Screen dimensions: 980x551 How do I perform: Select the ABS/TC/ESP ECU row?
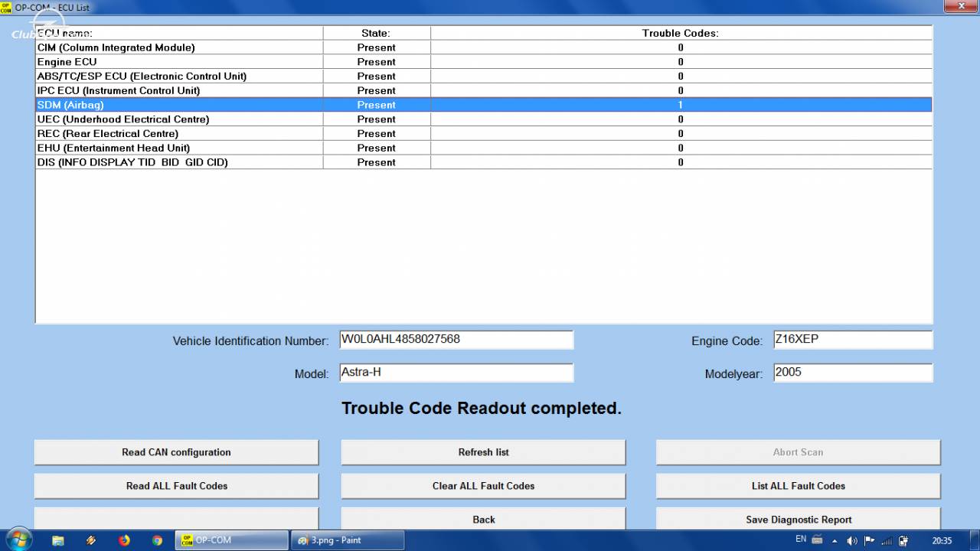tap(483, 77)
